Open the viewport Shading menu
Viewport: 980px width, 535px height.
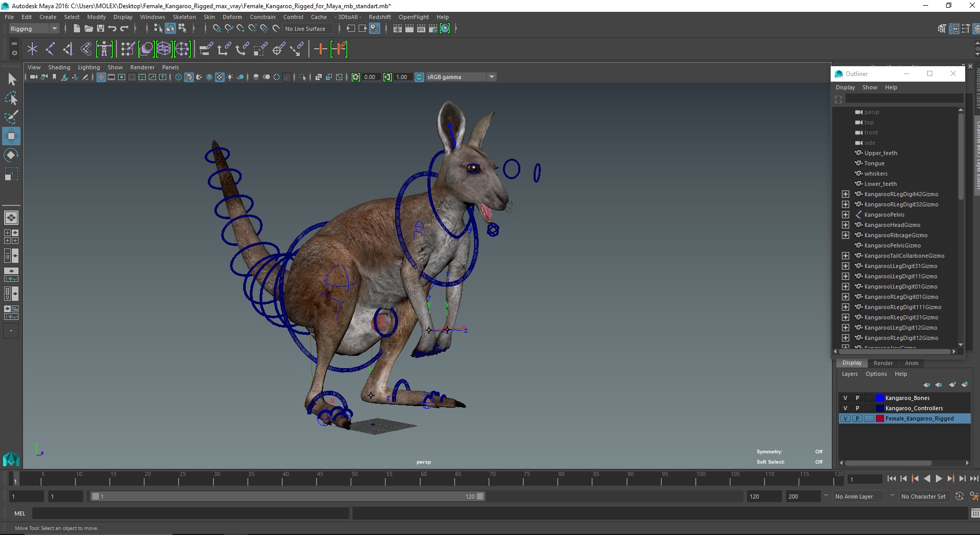(x=59, y=67)
